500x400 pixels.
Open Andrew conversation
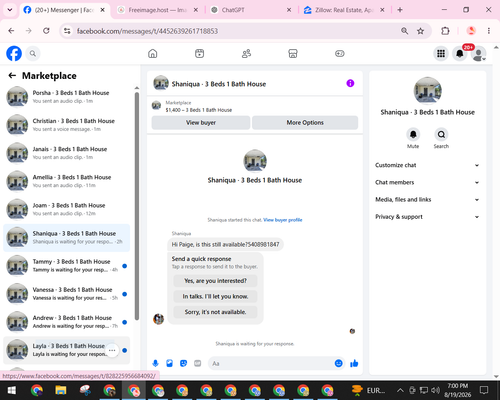click(x=67, y=322)
